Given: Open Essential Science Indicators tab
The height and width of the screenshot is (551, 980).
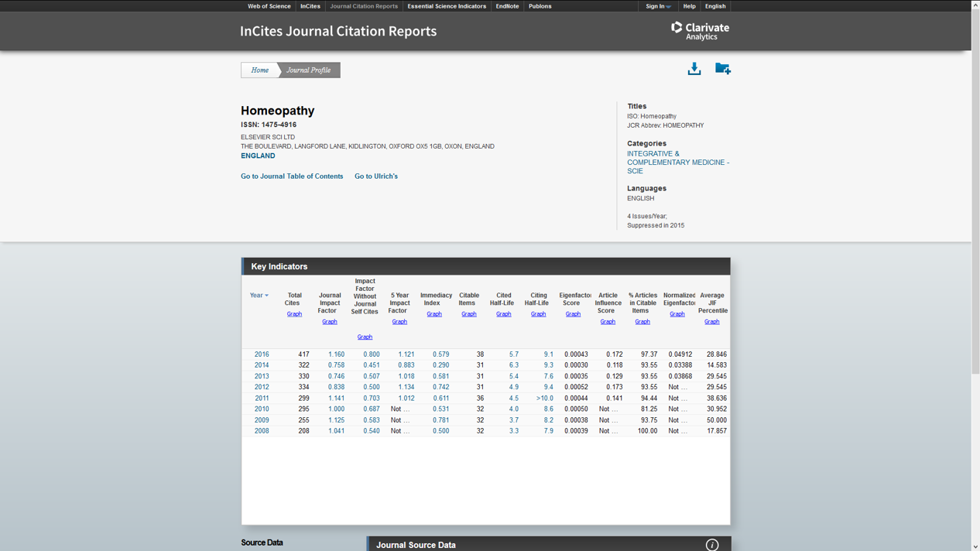Looking at the screenshot, I should [447, 6].
